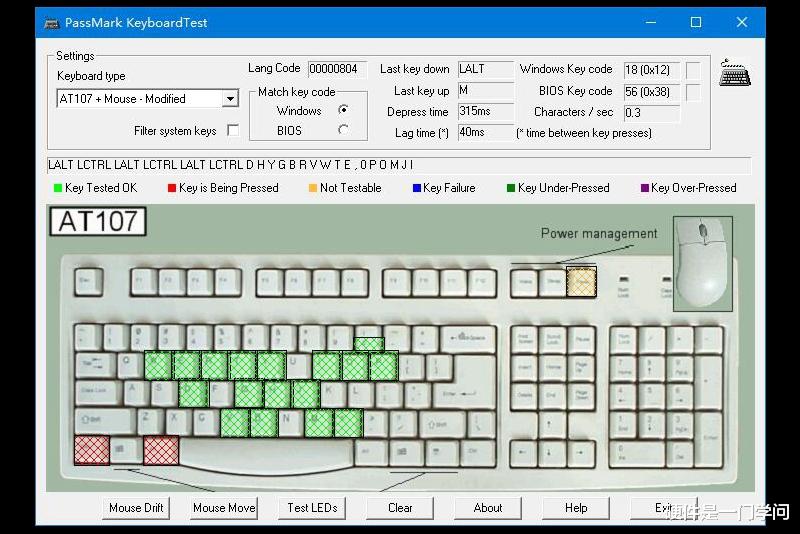Maximize the KeyboardTest window

coord(696,22)
